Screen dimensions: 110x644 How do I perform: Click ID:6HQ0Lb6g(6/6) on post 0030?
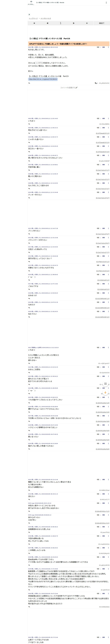click(x=102, y=449)
